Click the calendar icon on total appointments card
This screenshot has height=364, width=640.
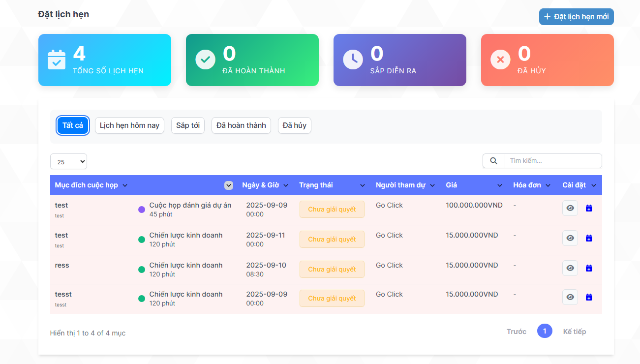point(57,60)
